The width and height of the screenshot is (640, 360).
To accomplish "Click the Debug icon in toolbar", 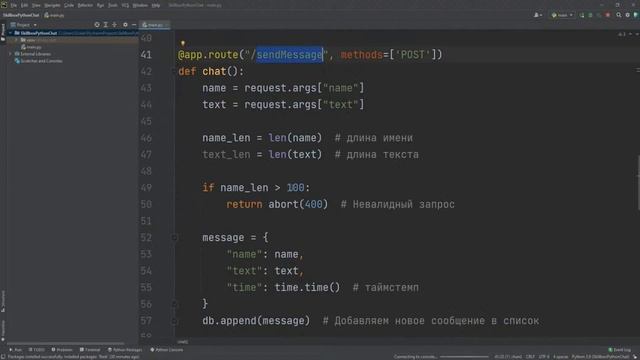I will point(590,15).
